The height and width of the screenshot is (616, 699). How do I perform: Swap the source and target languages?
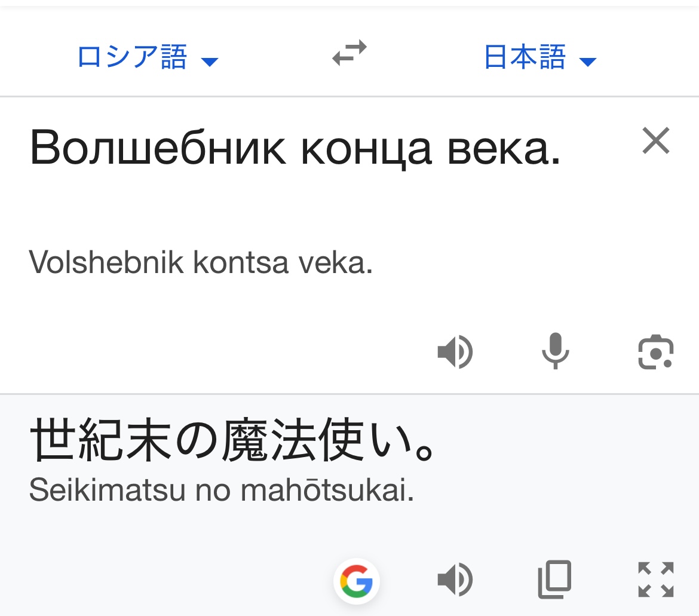tap(349, 53)
